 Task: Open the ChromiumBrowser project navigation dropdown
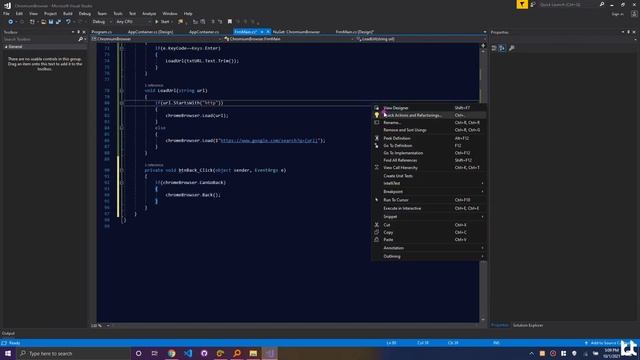pyautogui.click(x=156, y=39)
